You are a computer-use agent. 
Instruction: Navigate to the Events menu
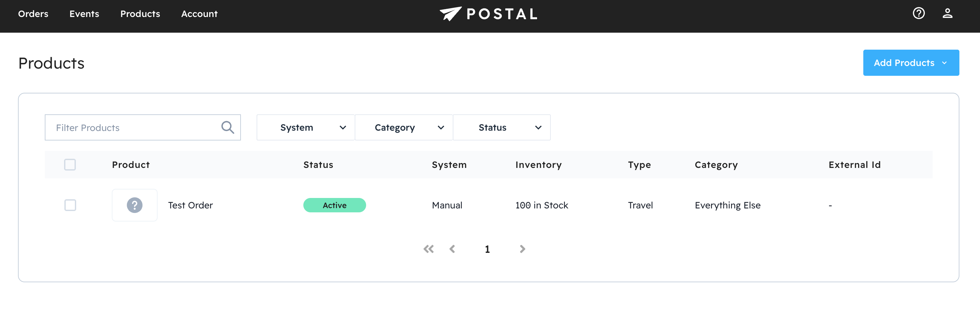point(84,14)
